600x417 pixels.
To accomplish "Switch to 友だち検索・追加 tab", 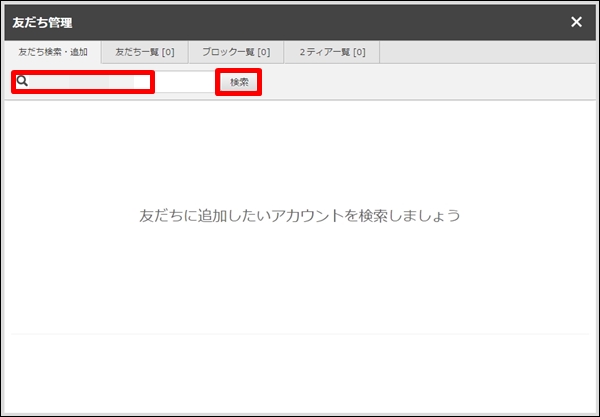I will 53,52.
